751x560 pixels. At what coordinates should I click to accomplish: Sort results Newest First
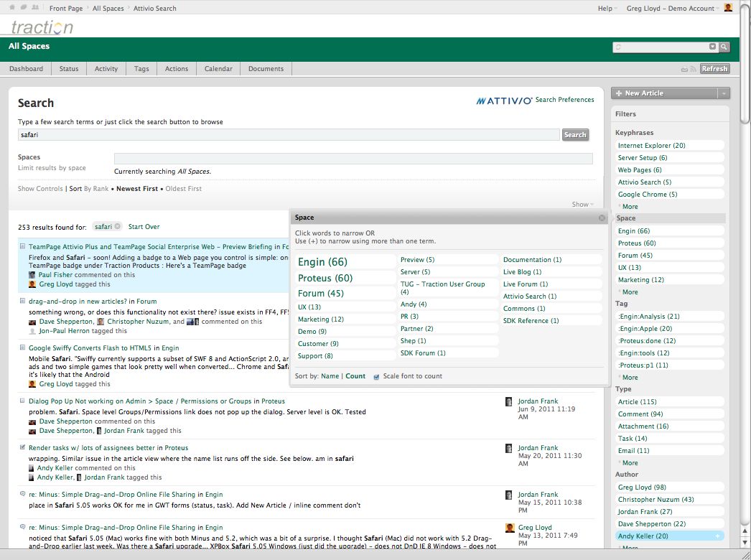(x=137, y=189)
